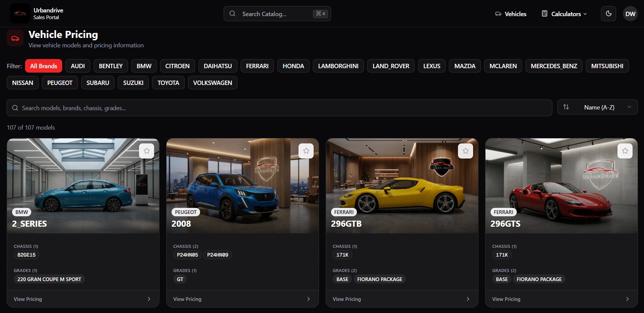Click the Search Catalog field
644x313 pixels.
click(277, 14)
